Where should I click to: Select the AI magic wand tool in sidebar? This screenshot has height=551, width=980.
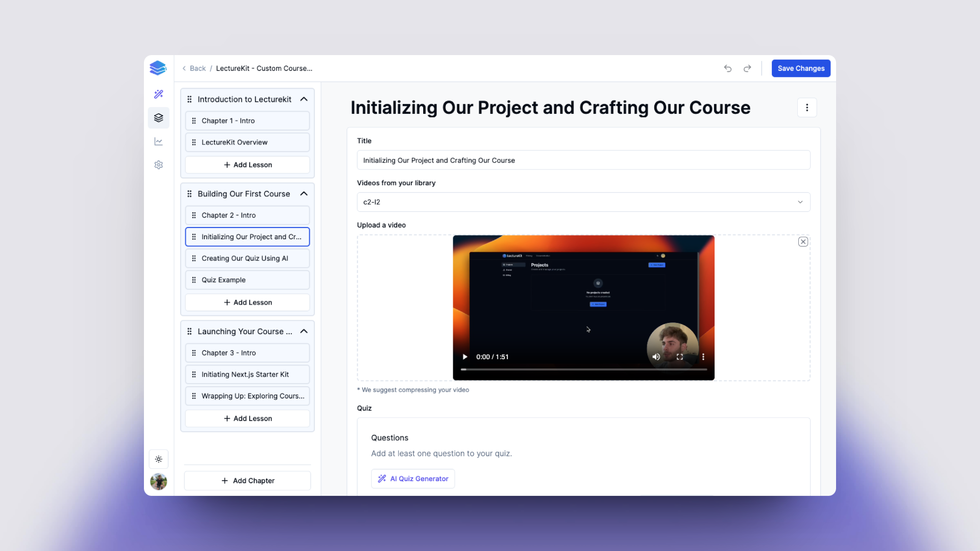[158, 94]
